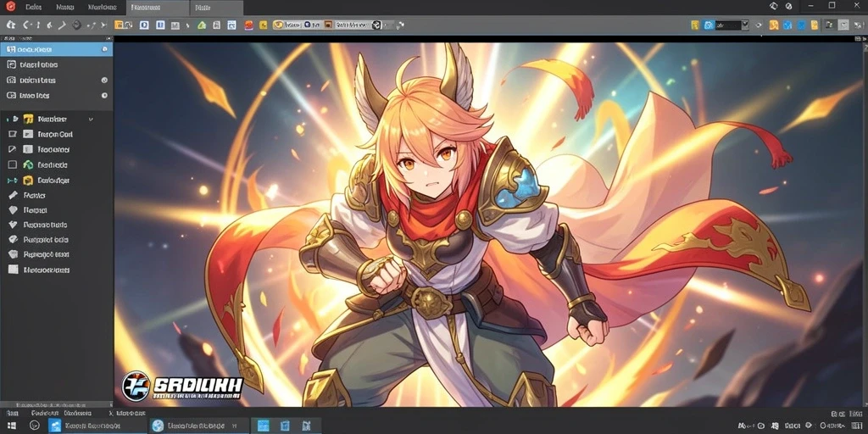The image size is (868, 434).
Task: Click the round smiley icon next to Start
Action: coord(34,426)
